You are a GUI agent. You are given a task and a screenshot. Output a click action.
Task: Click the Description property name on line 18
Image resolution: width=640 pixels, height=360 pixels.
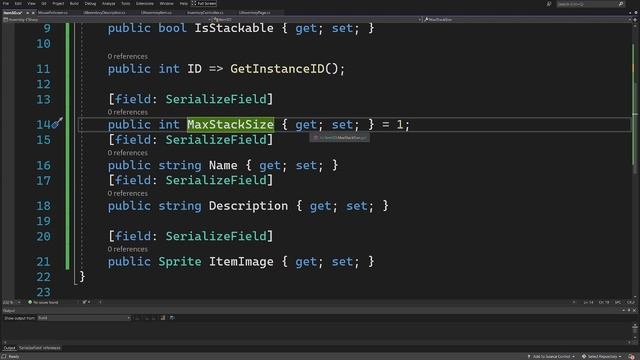pos(248,206)
